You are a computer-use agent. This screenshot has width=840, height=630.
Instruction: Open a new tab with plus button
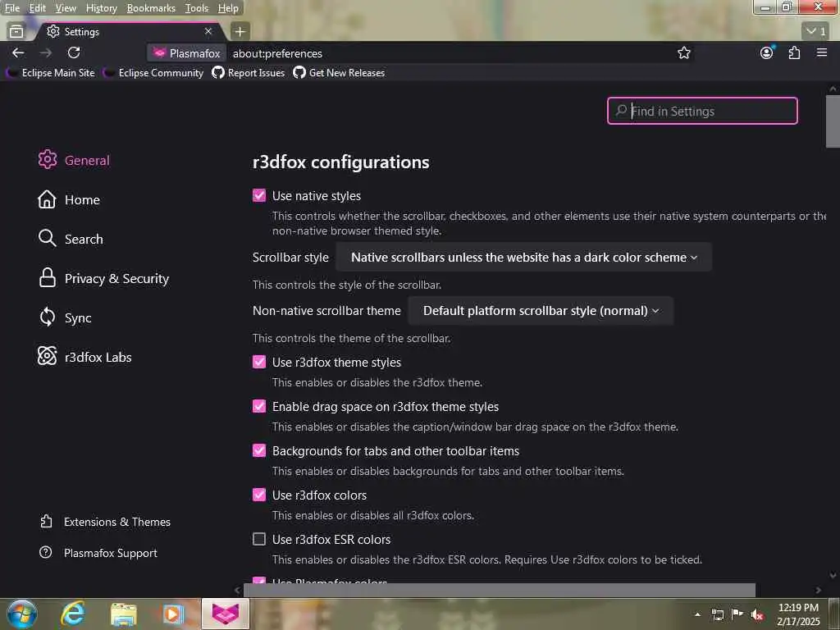tap(240, 32)
